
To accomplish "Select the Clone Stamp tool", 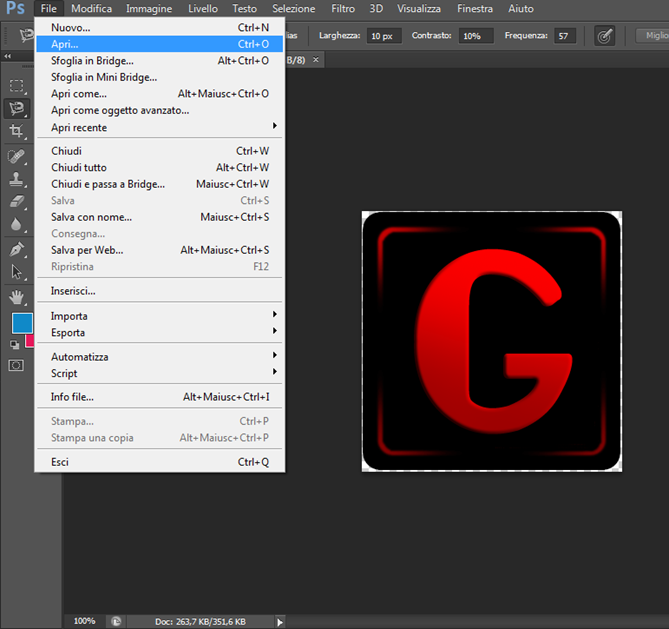I will point(17,179).
